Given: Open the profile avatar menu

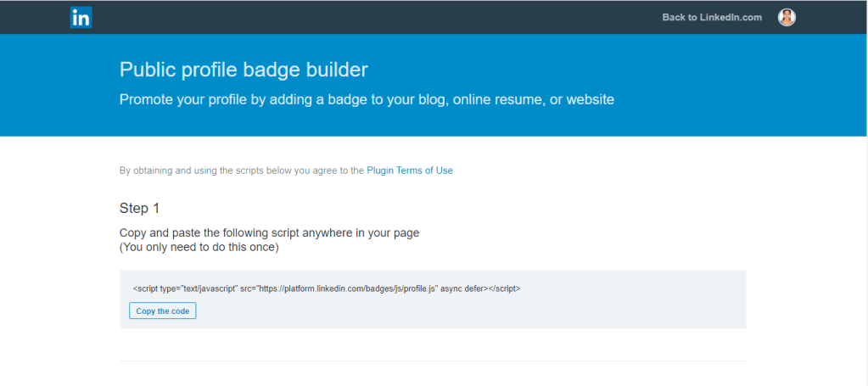Looking at the screenshot, I should click(x=787, y=17).
